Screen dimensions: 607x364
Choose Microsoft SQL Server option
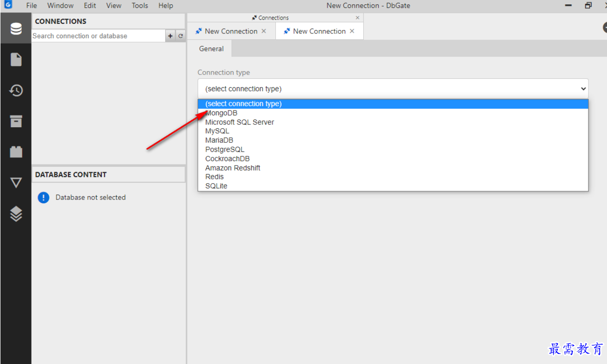(393, 122)
